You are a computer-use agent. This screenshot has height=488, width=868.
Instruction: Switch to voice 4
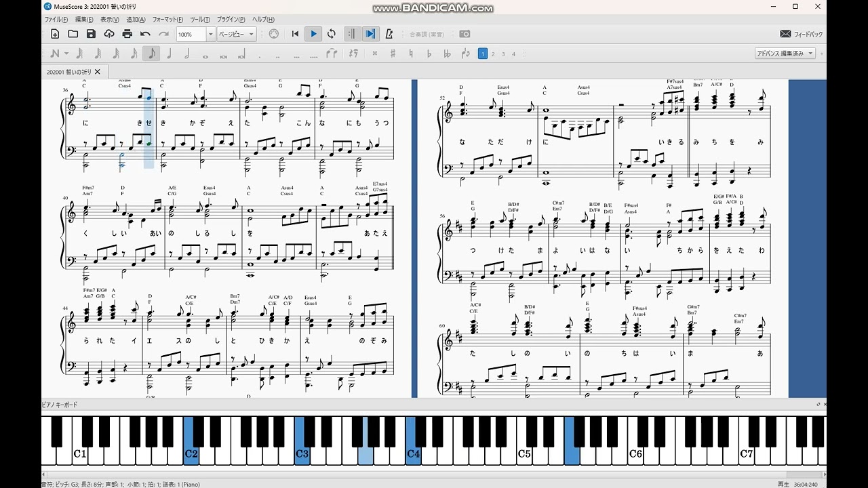[x=513, y=54]
